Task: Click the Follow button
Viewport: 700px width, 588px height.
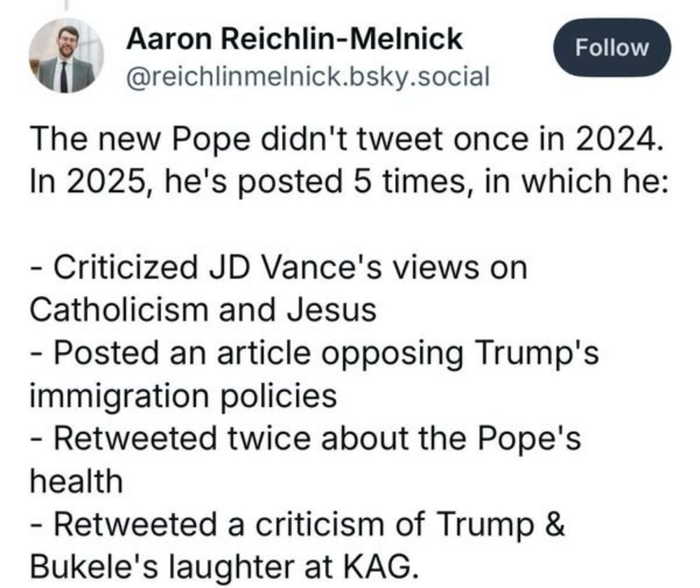Action: pyautogui.click(x=612, y=48)
